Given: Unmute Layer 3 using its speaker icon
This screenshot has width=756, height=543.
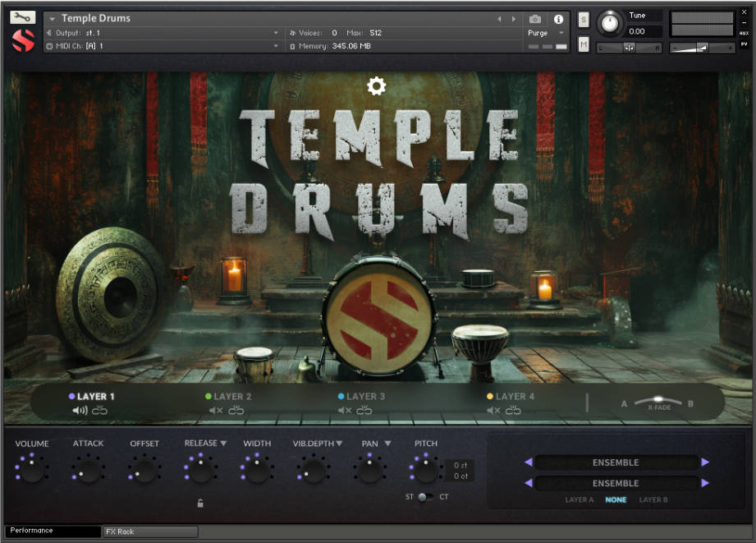Looking at the screenshot, I should click(x=343, y=410).
